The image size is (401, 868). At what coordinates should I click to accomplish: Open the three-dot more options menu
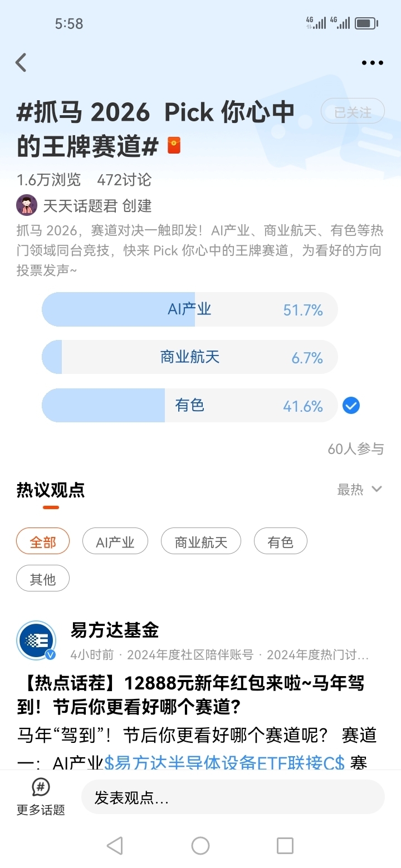point(372,63)
